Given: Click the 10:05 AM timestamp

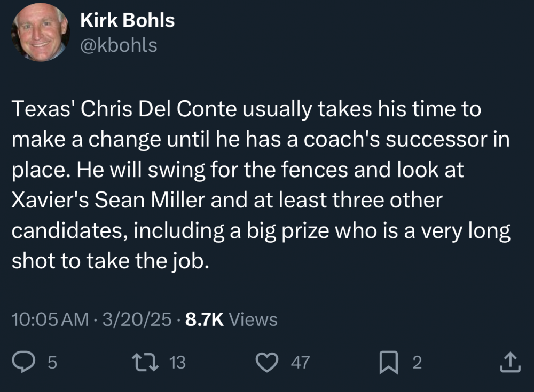Looking at the screenshot, I should click(x=50, y=319).
